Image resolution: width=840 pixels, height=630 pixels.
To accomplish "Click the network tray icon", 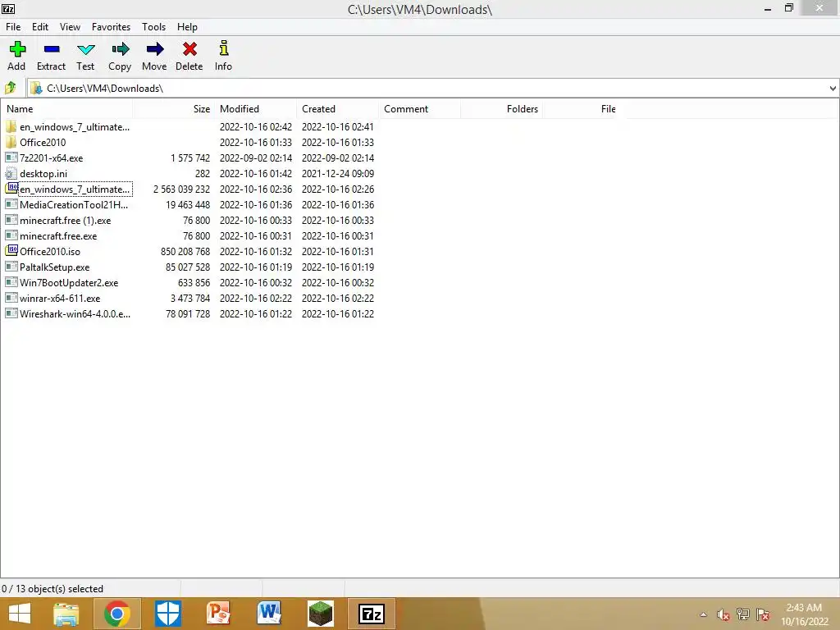I will (x=743, y=614).
